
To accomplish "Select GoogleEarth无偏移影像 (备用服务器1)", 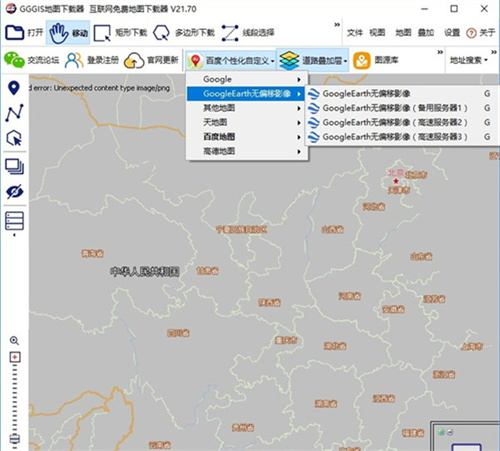I will 401,108.
